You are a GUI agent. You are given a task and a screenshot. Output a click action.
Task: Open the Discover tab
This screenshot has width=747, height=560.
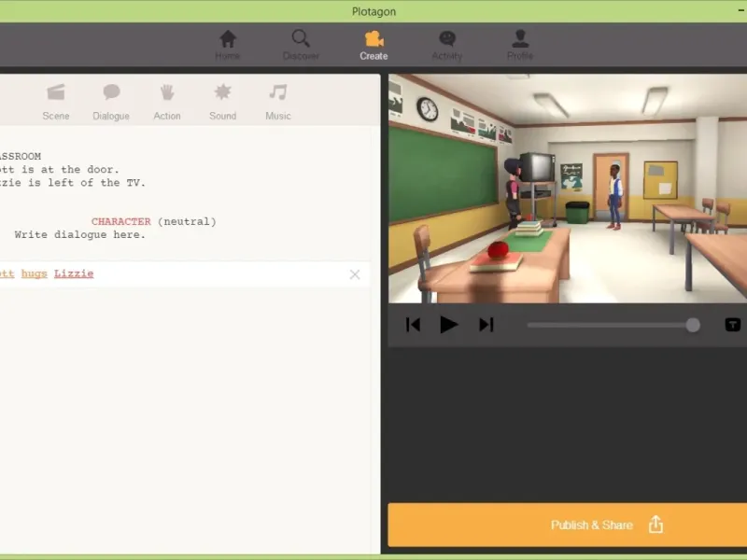301,45
